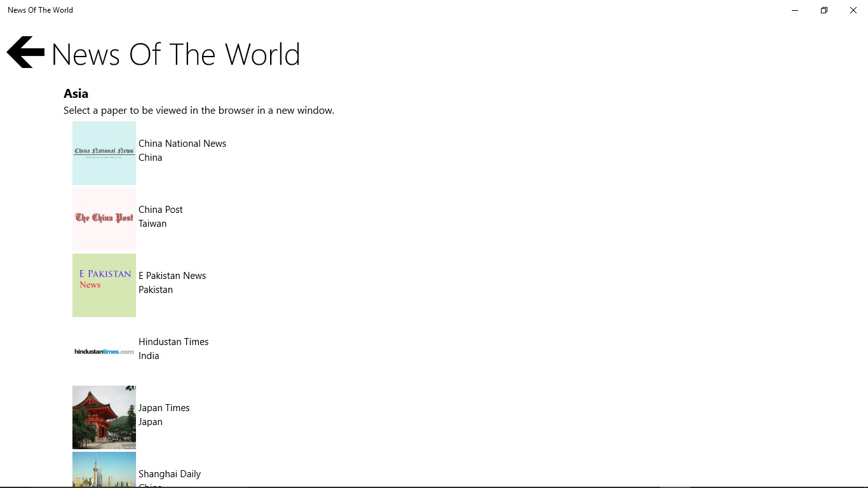Viewport: 868px width, 488px height.
Task: Select E Pakistan News entry
Action: pyautogui.click(x=172, y=282)
